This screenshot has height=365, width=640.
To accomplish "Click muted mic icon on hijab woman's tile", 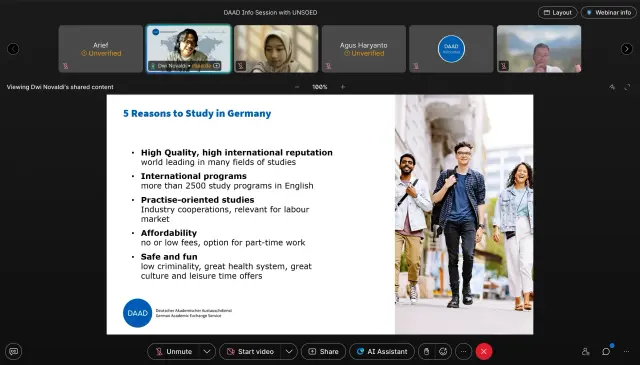I will coord(241,66).
